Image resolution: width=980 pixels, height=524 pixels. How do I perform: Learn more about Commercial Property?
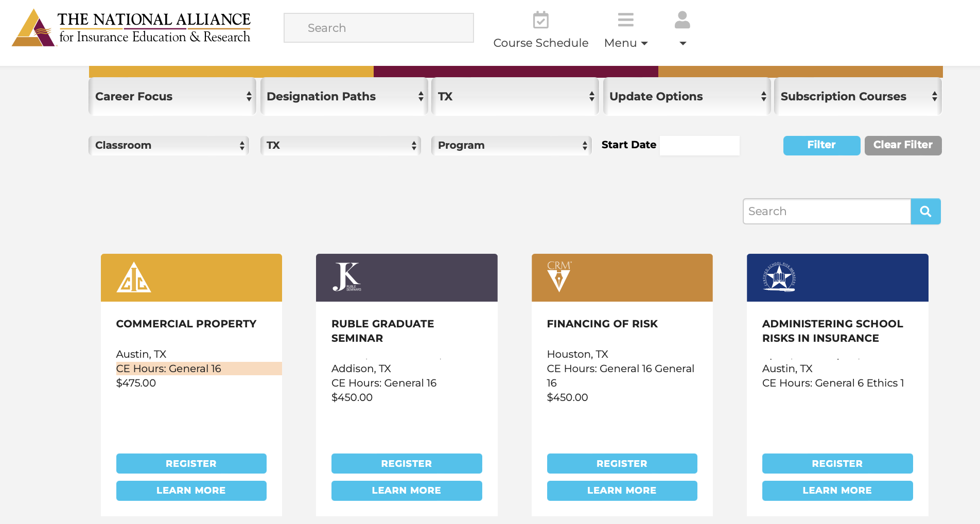coord(191,491)
